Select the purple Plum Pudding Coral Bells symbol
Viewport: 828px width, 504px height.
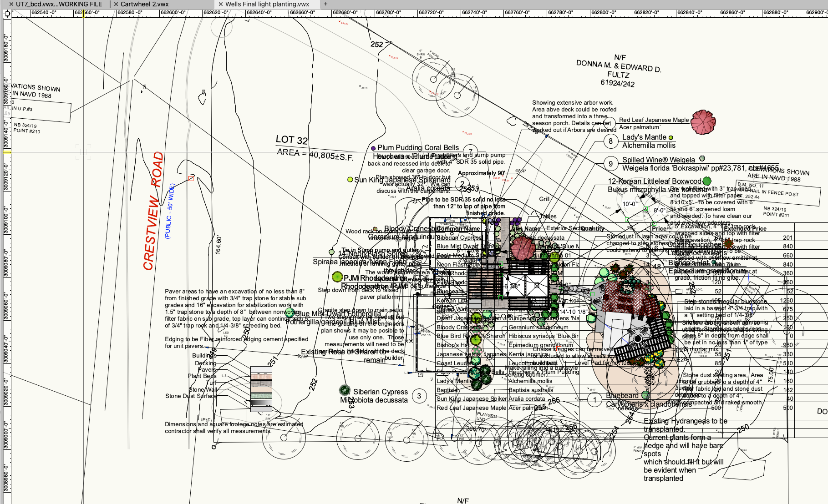pos(373,148)
